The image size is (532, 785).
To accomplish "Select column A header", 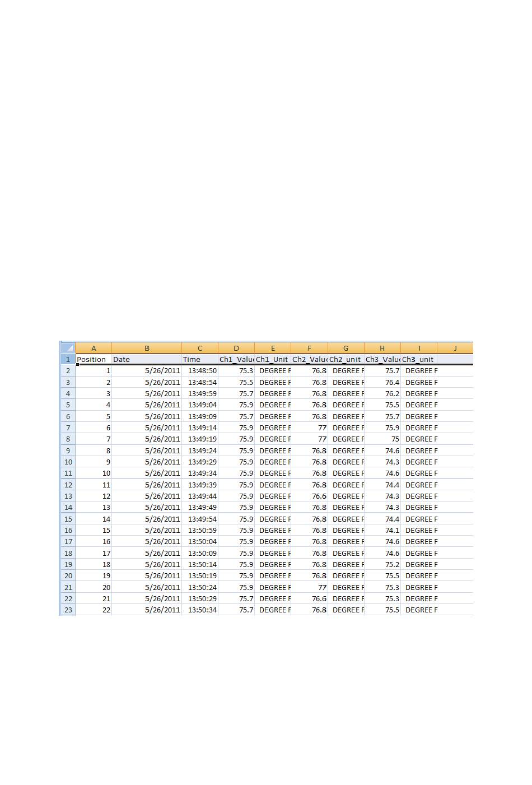I will [x=94, y=348].
